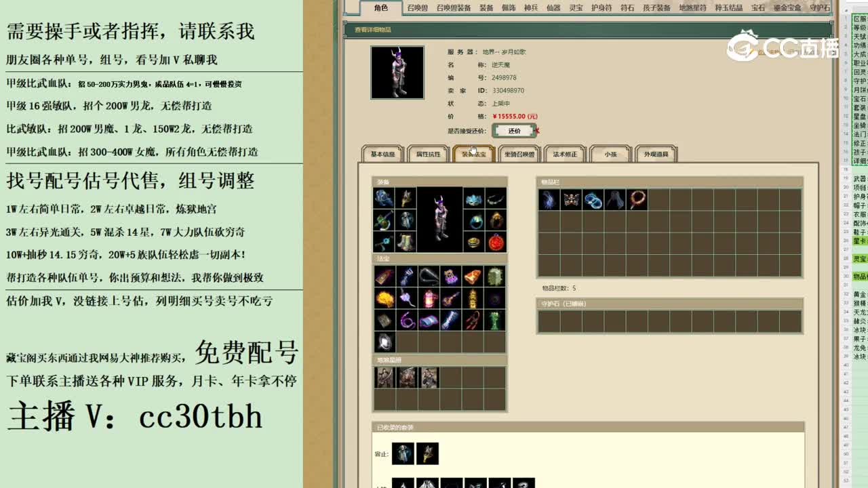Select the 法术修正 sub-tab
The height and width of the screenshot is (488, 868).
tap(564, 154)
